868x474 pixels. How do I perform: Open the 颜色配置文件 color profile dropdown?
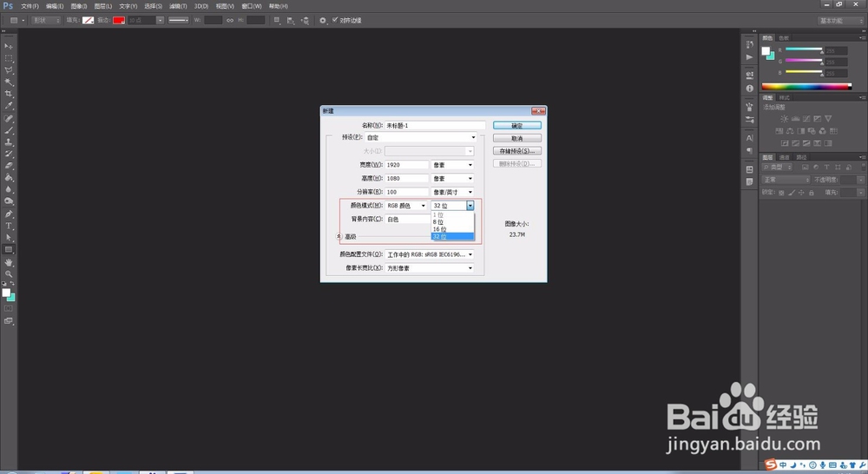(x=430, y=254)
